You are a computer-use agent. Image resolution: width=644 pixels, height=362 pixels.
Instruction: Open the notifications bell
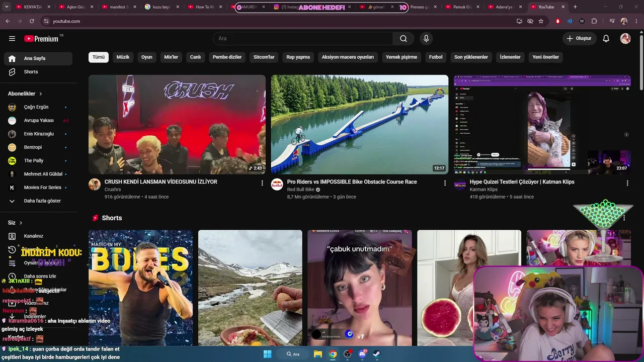coord(606,39)
